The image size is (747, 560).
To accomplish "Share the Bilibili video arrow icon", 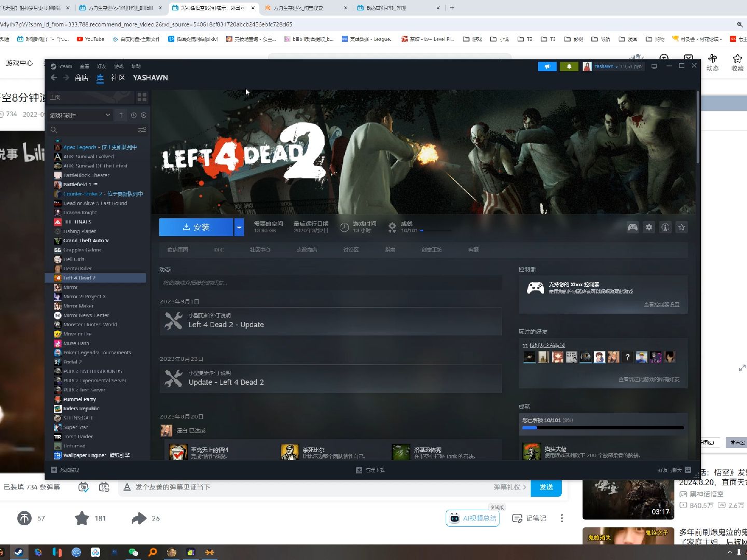I will [x=139, y=518].
